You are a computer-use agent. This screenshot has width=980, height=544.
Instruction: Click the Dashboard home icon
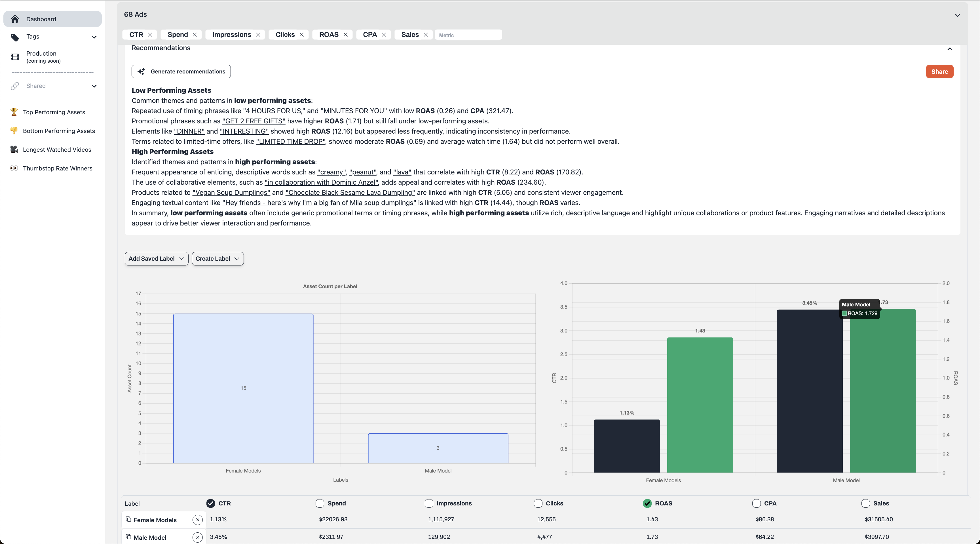pyautogui.click(x=15, y=19)
